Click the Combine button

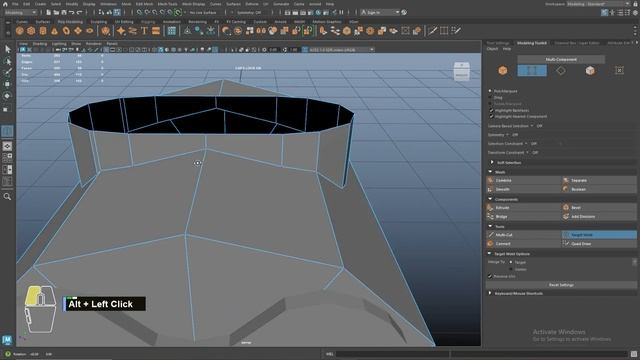tap(523, 180)
